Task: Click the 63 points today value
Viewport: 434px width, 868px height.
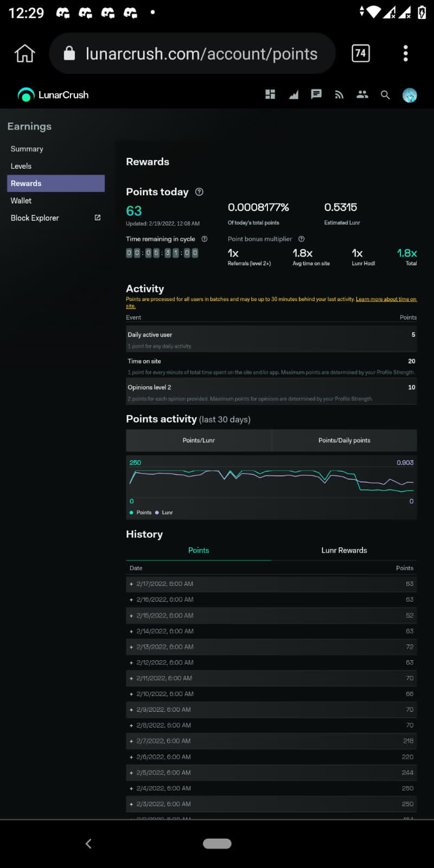Action: (x=134, y=210)
